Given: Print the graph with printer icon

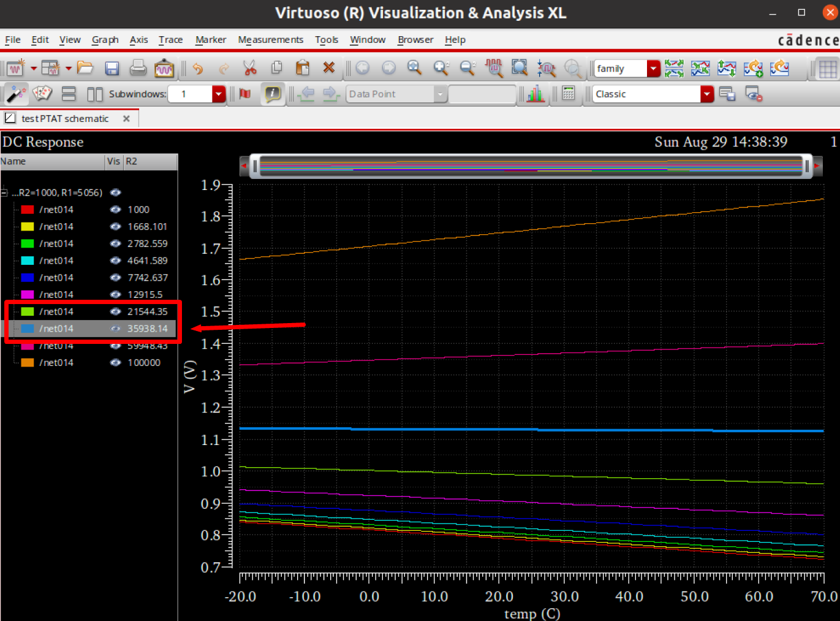Looking at the screenshot, I should (x=138, y=67).
